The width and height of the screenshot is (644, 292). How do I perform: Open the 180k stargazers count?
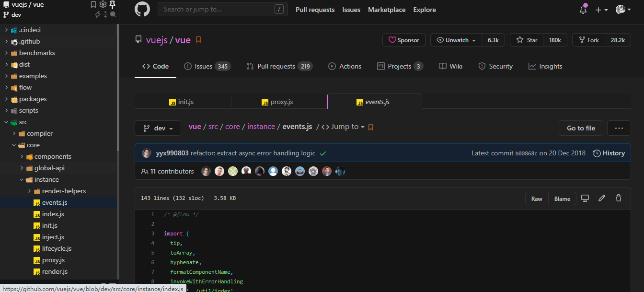pos(555,40)
